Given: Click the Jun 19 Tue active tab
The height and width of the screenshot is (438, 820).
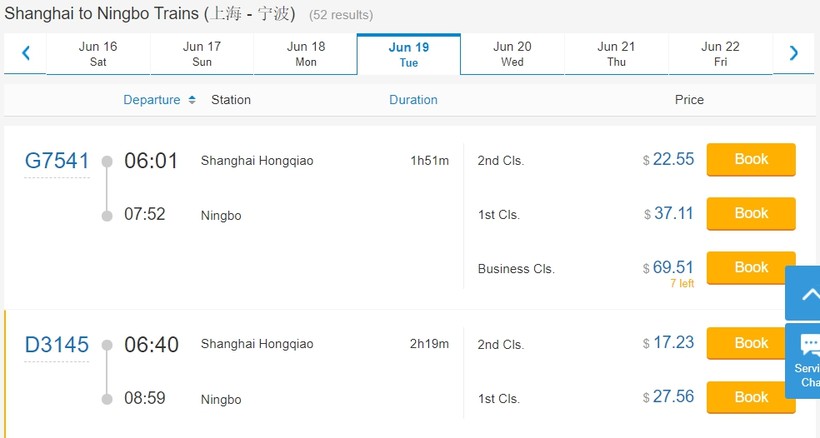Looking at the screenshot, I should point(409,54).
